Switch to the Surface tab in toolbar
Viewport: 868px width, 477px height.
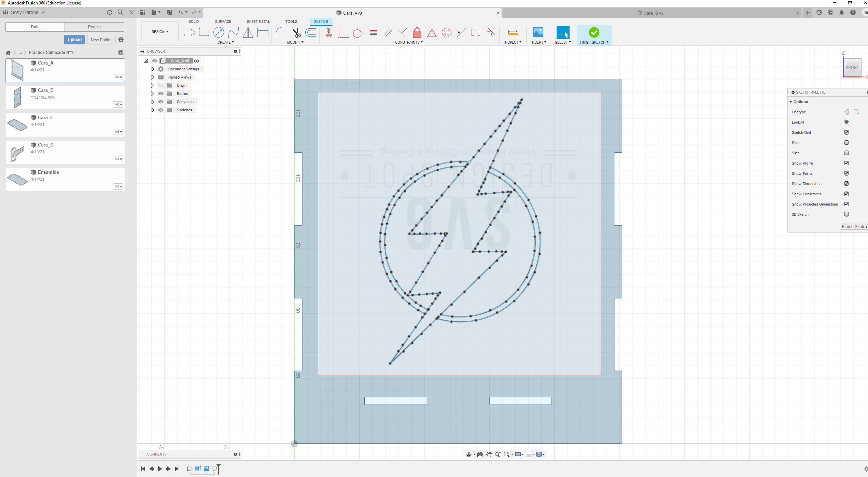pos(223,22)
